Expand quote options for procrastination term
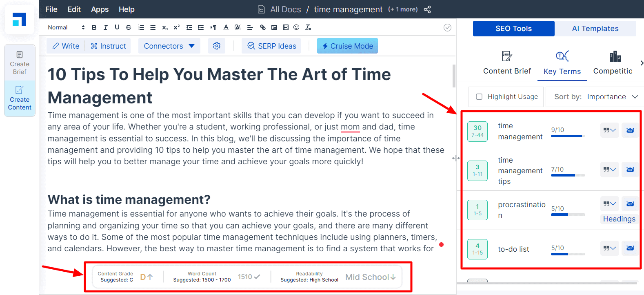 [x=610, y=204]
